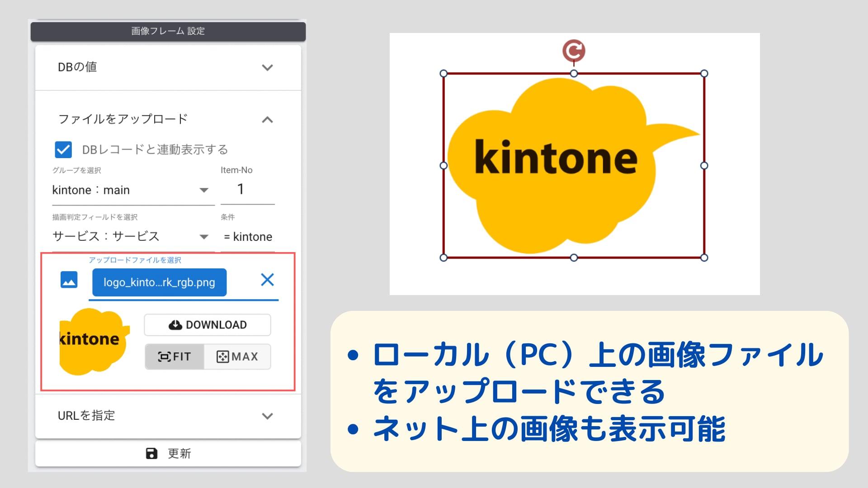
Task: Click the bottom-right resize handle of frame
Action: coord(704,258)
